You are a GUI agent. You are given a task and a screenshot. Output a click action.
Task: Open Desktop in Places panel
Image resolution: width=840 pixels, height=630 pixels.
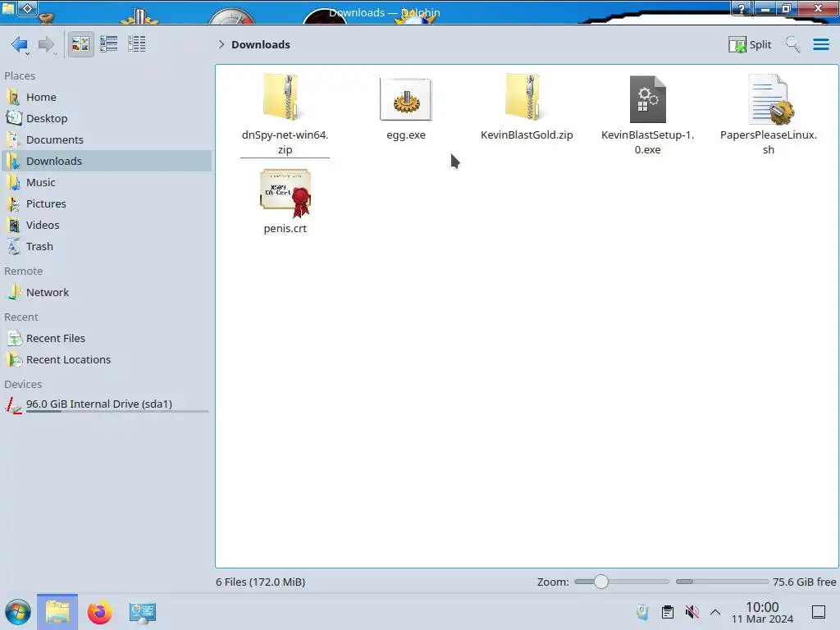107,118
